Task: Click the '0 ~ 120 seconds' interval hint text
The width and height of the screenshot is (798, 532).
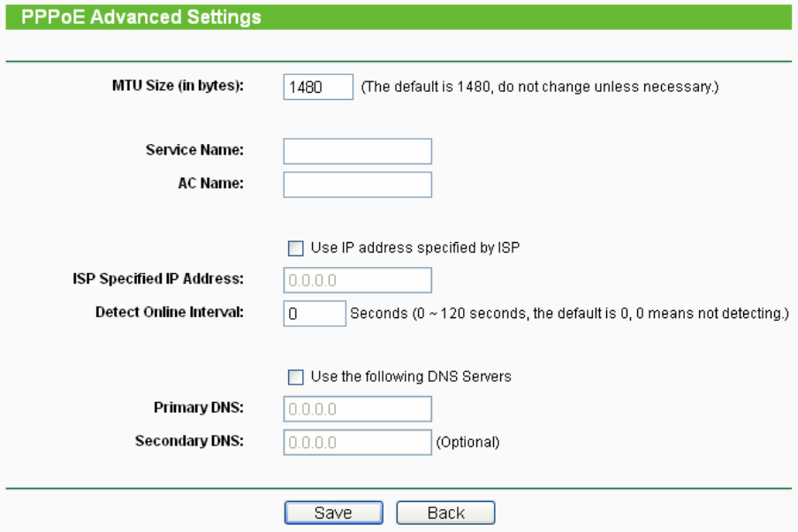Action: (569, 314)
